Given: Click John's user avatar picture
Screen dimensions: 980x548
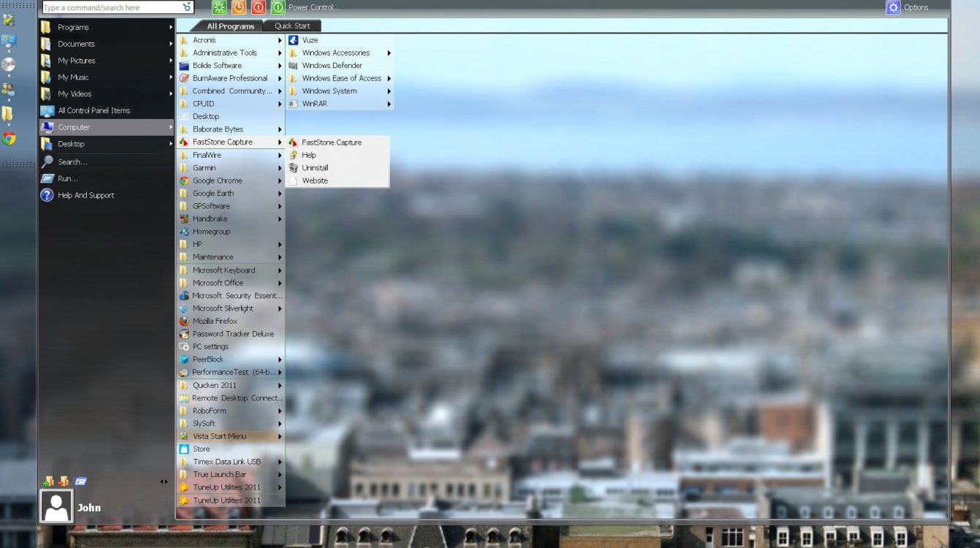Looking at the screenshot, I should click(x=56, y=506).
